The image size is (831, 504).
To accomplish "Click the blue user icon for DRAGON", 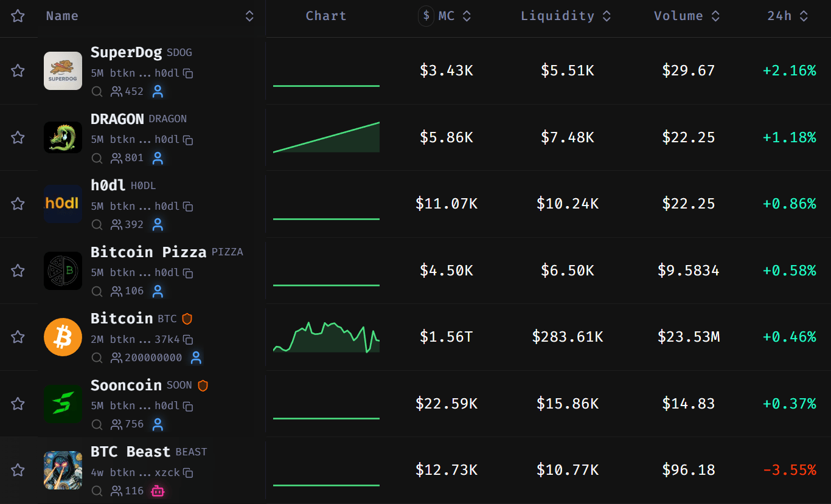I will (x=158, y=158).
